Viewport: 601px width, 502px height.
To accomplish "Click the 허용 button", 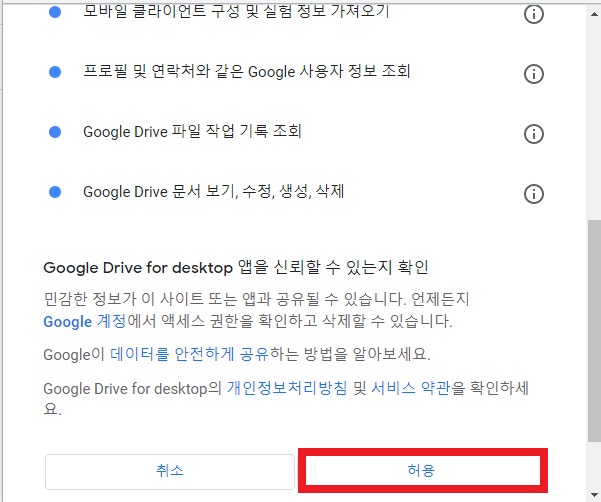I will tap(422, 470).
